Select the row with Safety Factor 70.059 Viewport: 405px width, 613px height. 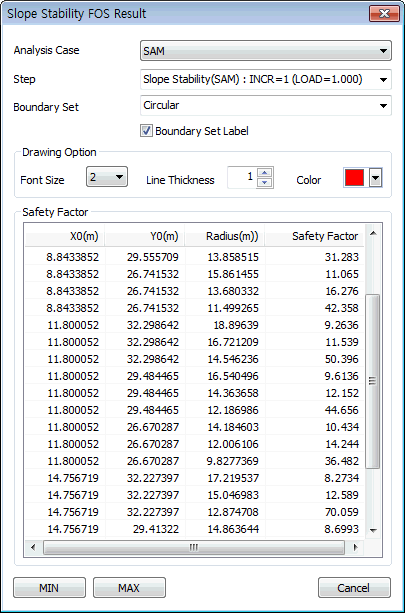(194, 512)
